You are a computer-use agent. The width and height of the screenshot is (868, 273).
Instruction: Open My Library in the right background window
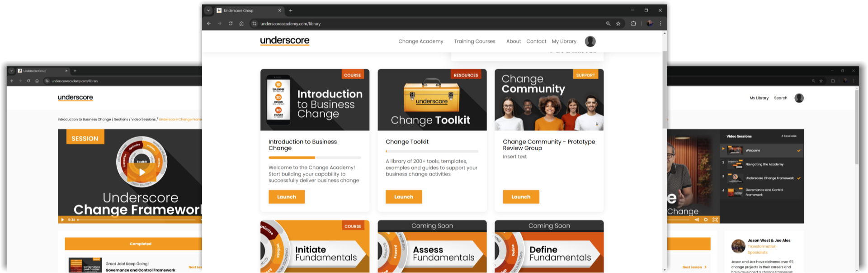[x=759, y=98]
